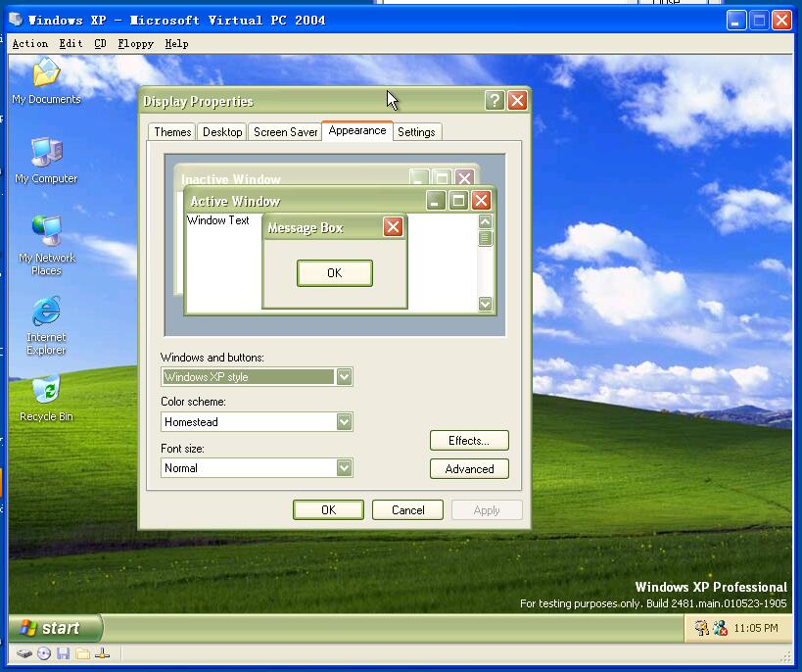This screenshot has height=672, width=802.
Task: Click the Active Window preview maximize icon
Action: click(x=458, y=200)
